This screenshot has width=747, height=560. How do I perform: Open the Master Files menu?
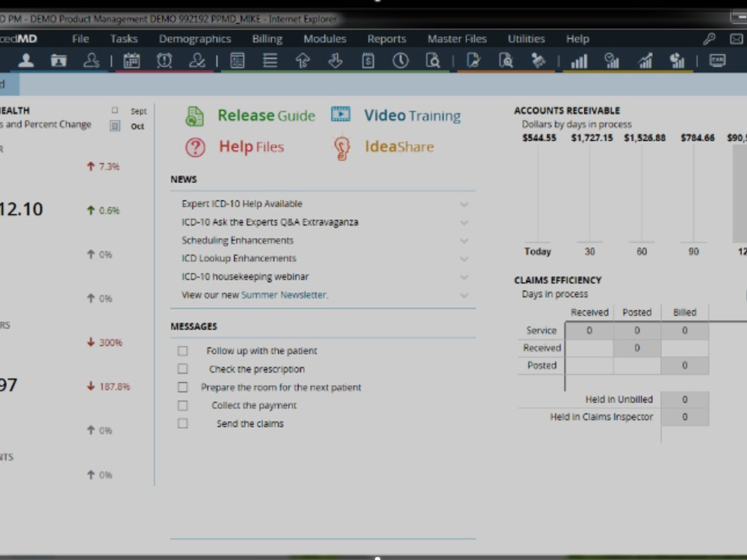[x=457, y=39]
